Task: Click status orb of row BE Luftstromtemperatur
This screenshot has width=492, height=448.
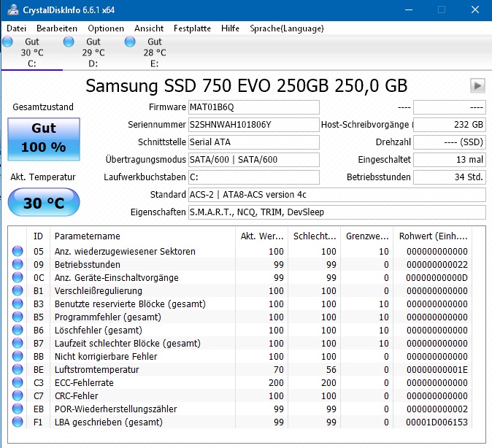Action: pos(18,370)
